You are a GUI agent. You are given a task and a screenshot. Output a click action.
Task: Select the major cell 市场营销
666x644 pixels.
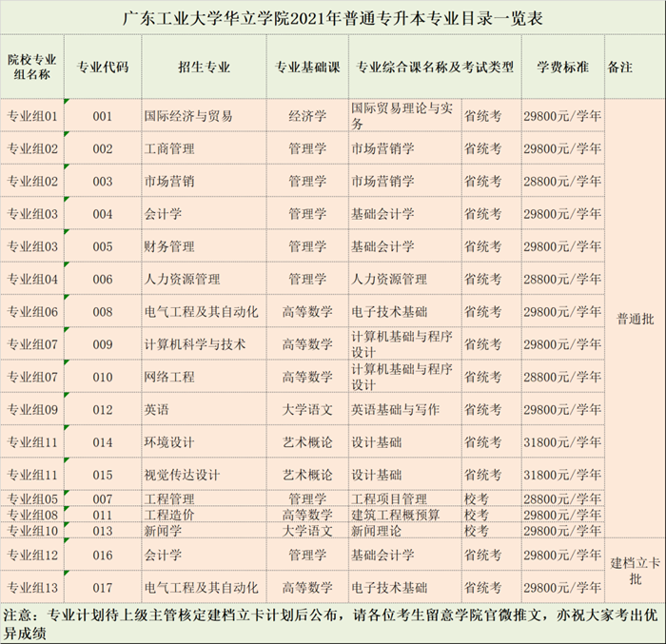click(204, 181)
